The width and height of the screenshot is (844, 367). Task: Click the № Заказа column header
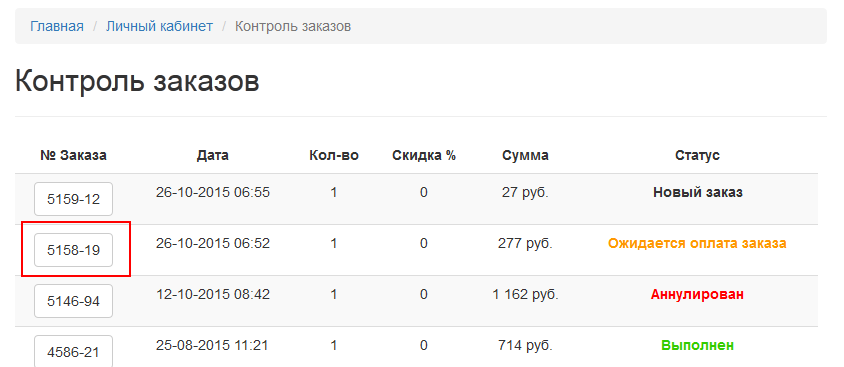coord(73,156)
